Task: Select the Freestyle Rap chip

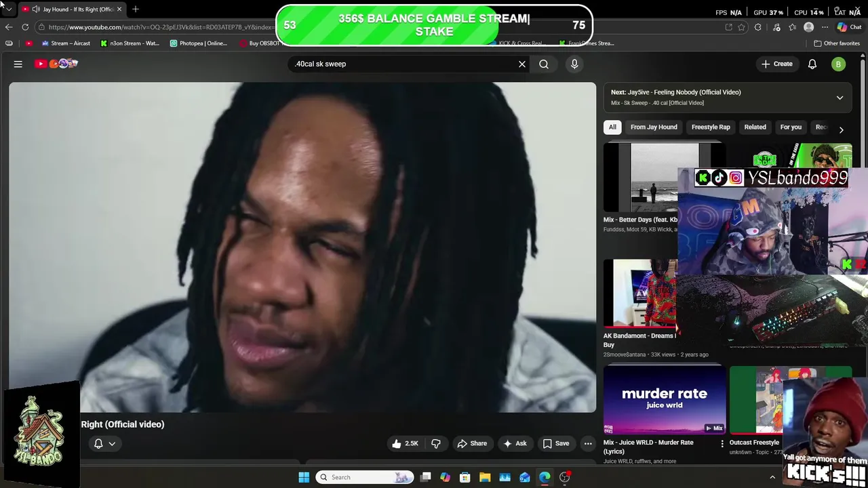Action: [711, 127]
